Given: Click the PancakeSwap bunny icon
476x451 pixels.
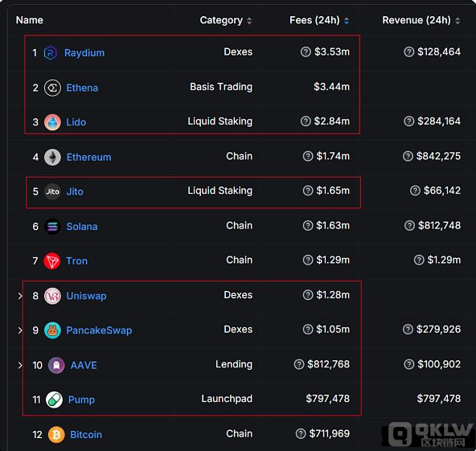Looking at the screenshot, I should [52, 330].
